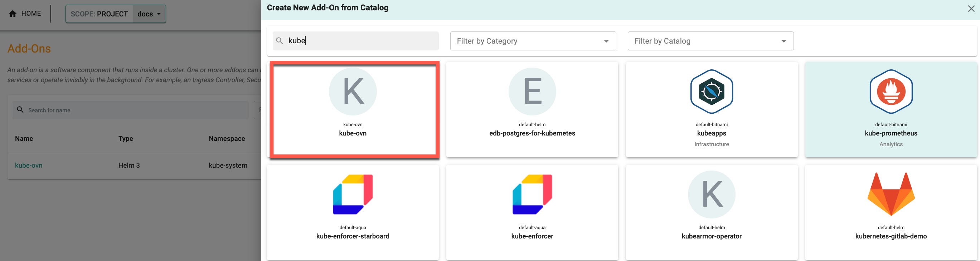
Task: Click the Filter by Category arrow
Action: [606, 41]
